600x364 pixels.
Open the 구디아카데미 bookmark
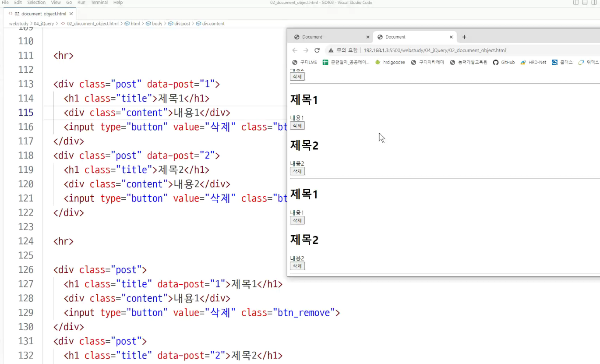coord(427,62)
